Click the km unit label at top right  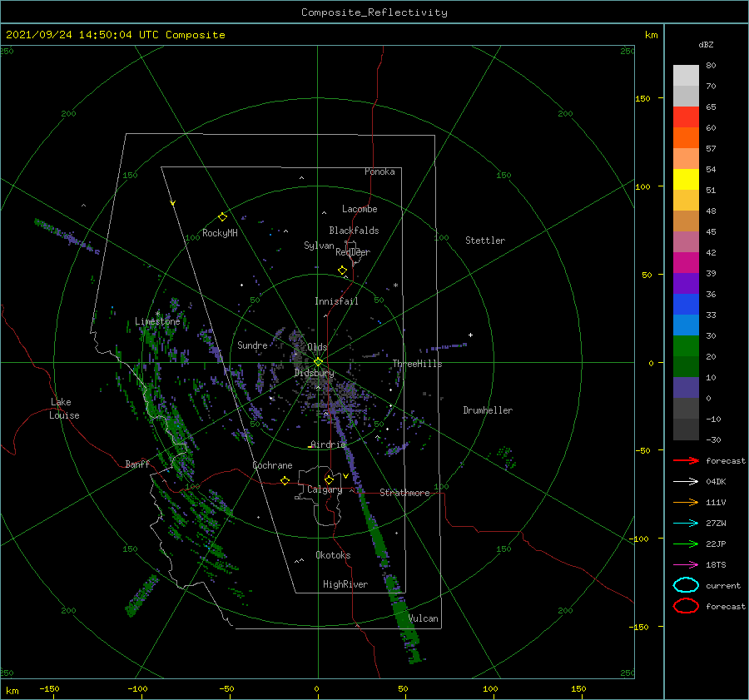coord(651,35)
